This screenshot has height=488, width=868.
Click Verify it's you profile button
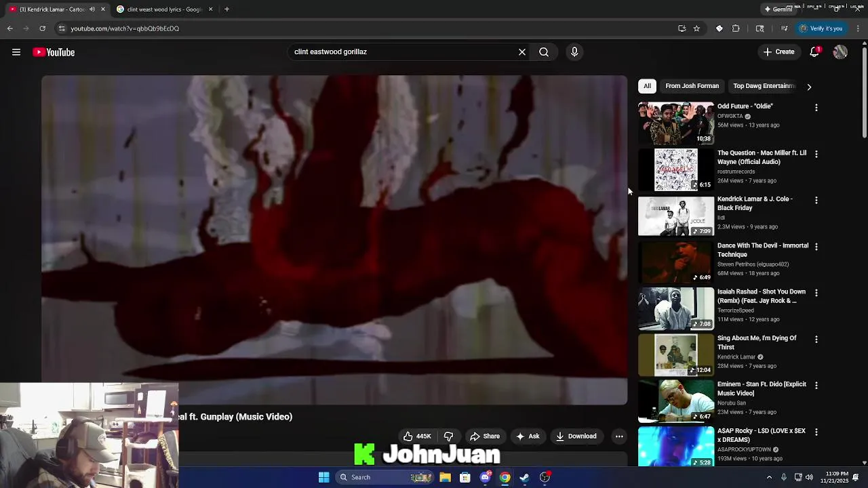click(x=821, y=28)
